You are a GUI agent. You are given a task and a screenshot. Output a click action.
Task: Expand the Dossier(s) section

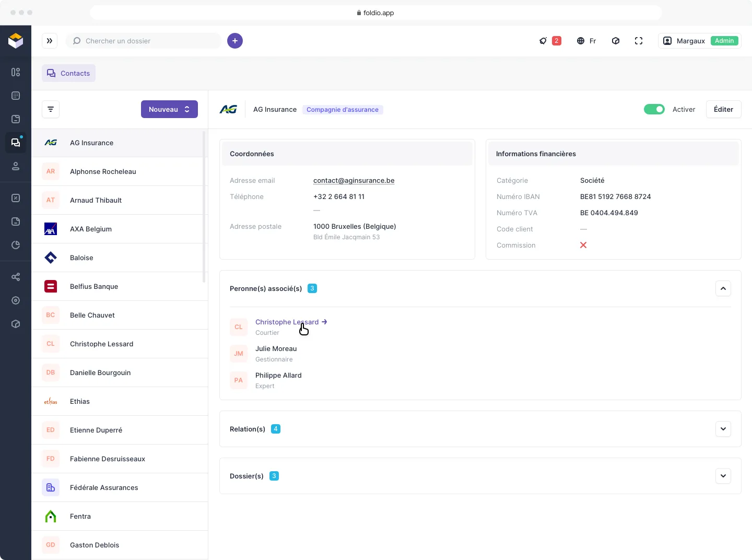click(723, 476)
